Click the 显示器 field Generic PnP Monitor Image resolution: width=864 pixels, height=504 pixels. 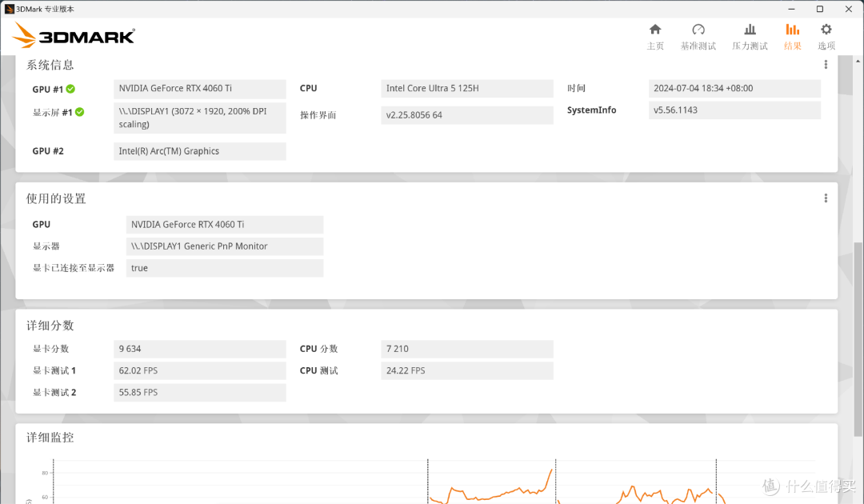click(x=225, y=246)
